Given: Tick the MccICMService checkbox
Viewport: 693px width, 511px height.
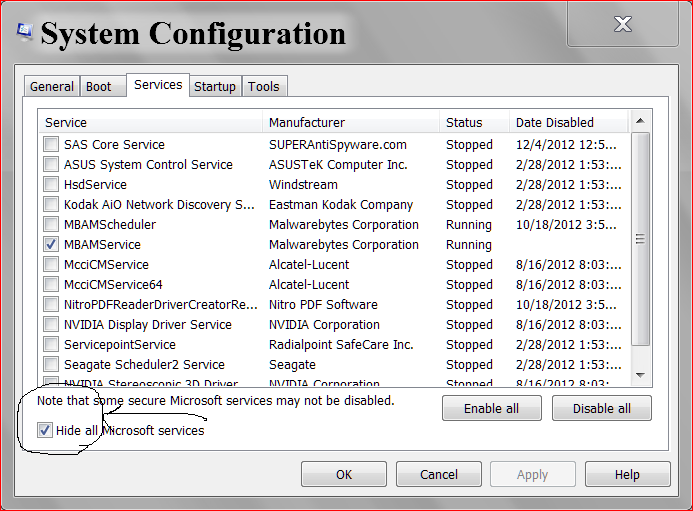Looking at the screenshot, I should tap(51, 264).
